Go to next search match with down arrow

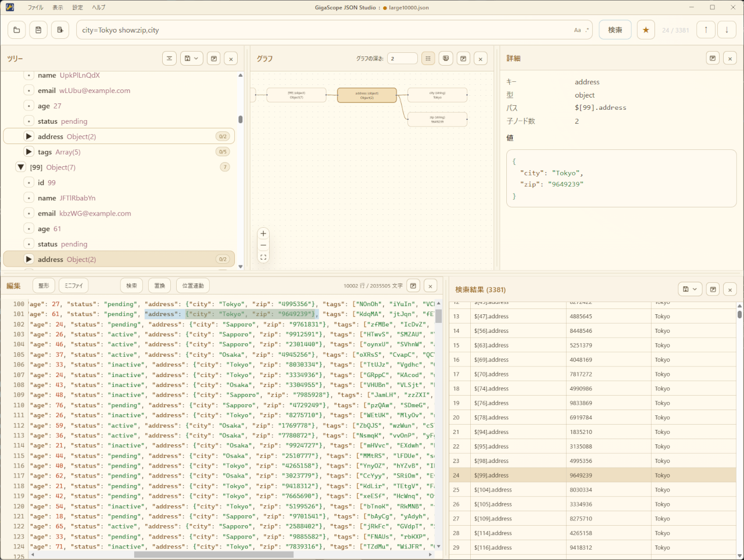tap(727, 30)
